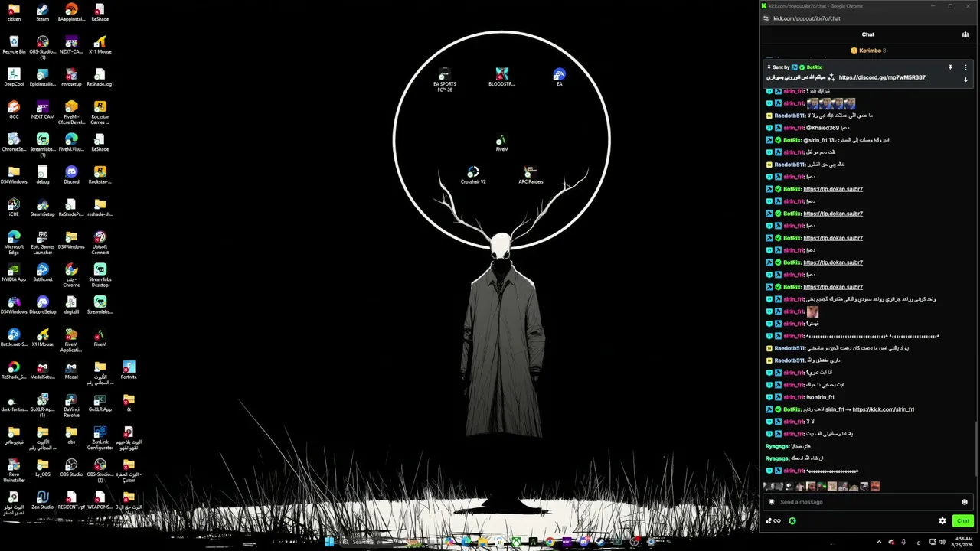Select the GoXLR App desktop icon
980x551 pixels.
(100, 403)
